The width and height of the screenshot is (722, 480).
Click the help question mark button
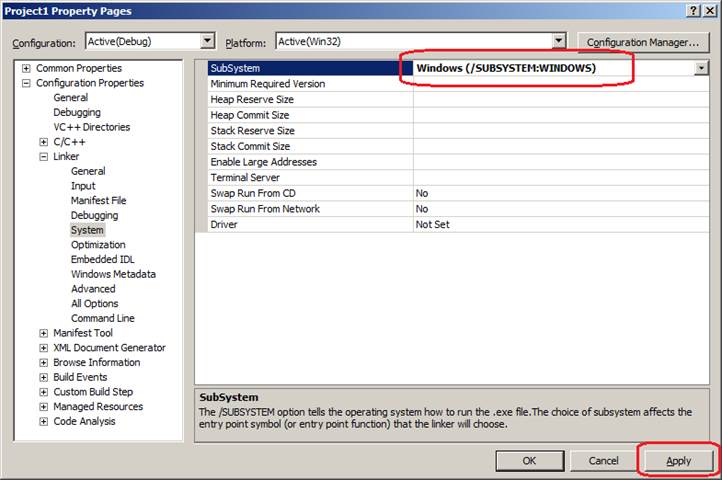(x=693, y=10)
